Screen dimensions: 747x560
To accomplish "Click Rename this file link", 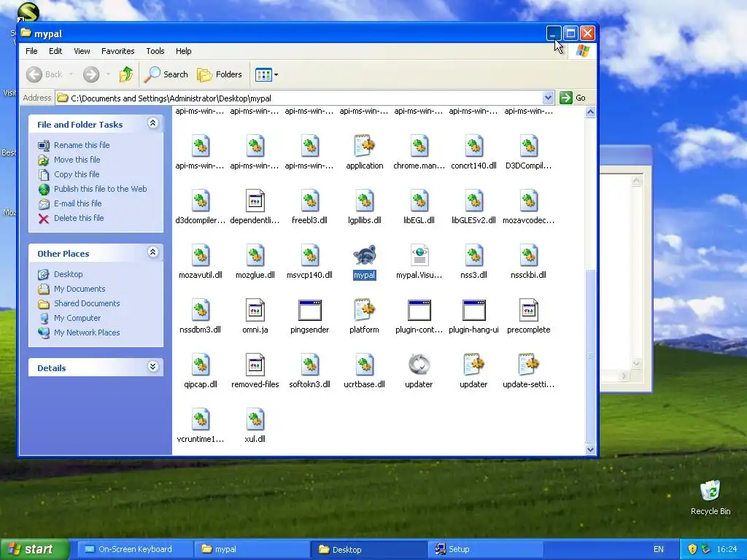I will click(x=82, y=145).
